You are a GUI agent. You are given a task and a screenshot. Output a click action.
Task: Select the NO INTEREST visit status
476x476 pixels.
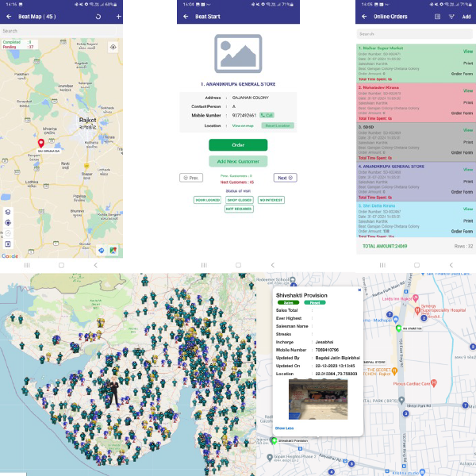[271, 200]
